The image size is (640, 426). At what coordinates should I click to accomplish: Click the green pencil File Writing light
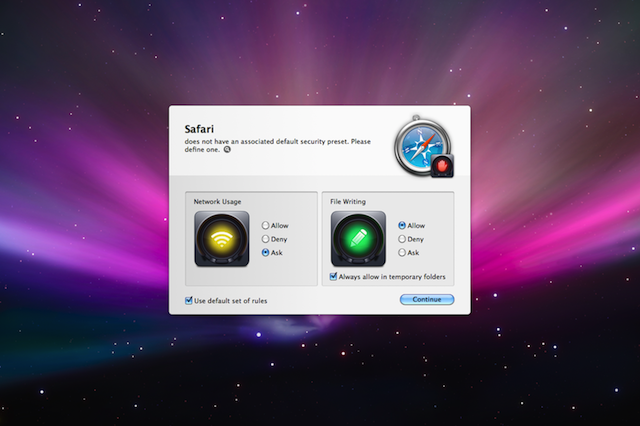click(x=358, y=239)
